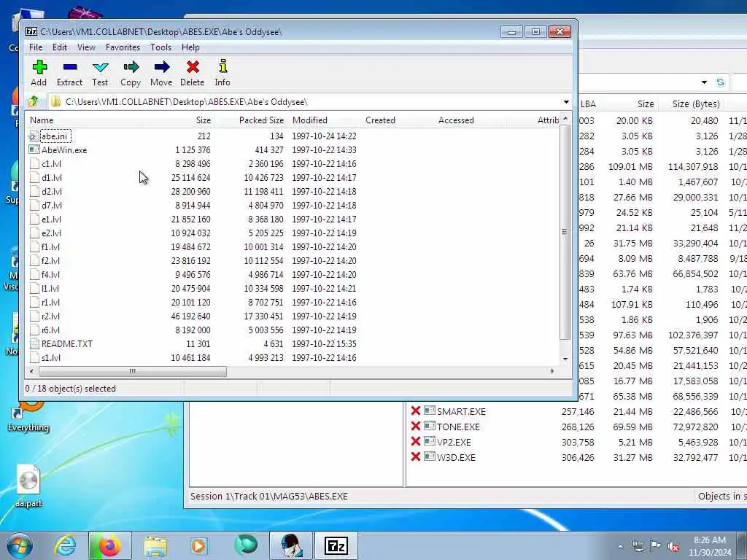Select the AbeWin.exe file icon
This screenshot has height=560, width=747.
34,149
